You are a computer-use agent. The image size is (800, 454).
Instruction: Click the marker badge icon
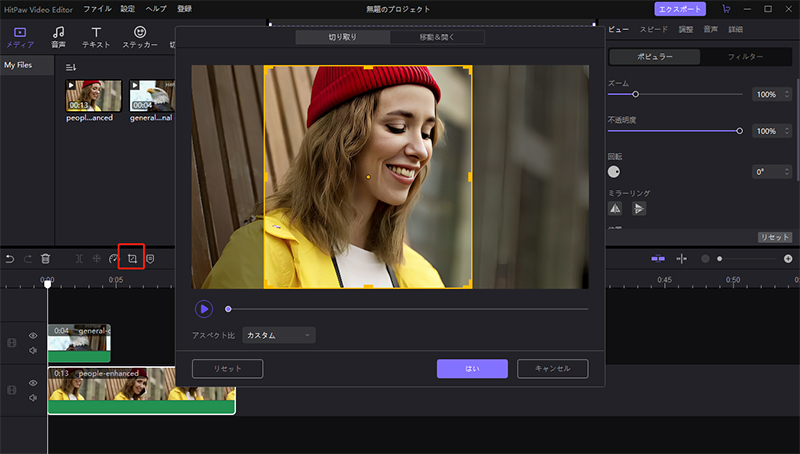point(150,259)
